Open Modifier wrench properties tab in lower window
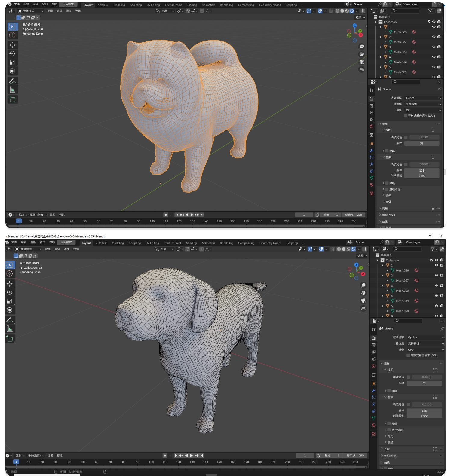This screenshot has height=476, width=451. [x=373, y=390]
